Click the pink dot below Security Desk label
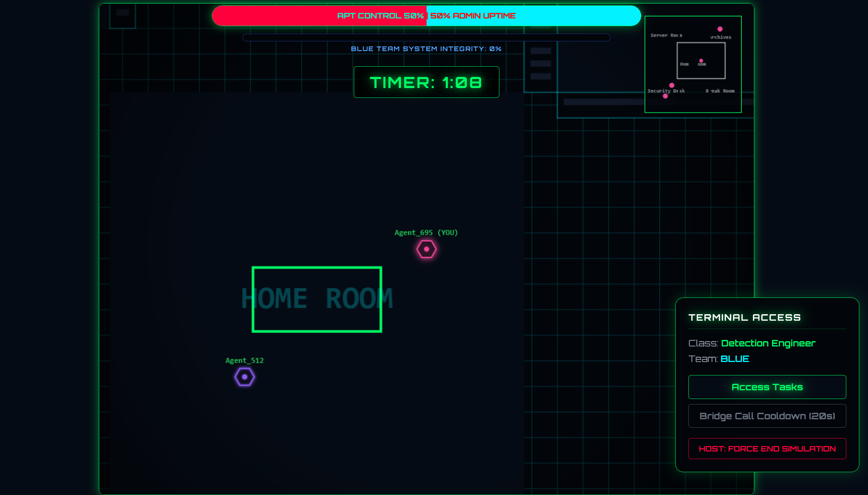The width and height of the screenshot is (868, 495). (x=665, y=96)
